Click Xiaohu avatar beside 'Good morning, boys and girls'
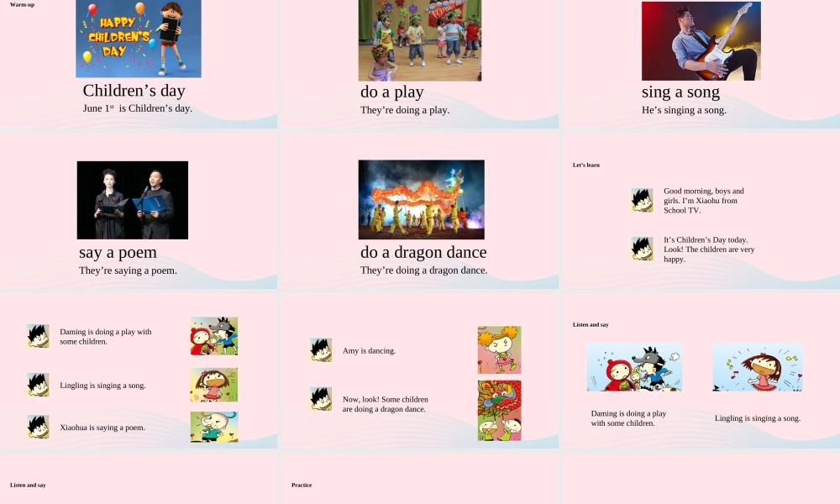This screenshot has height=504, width=840. click(642, 200)
